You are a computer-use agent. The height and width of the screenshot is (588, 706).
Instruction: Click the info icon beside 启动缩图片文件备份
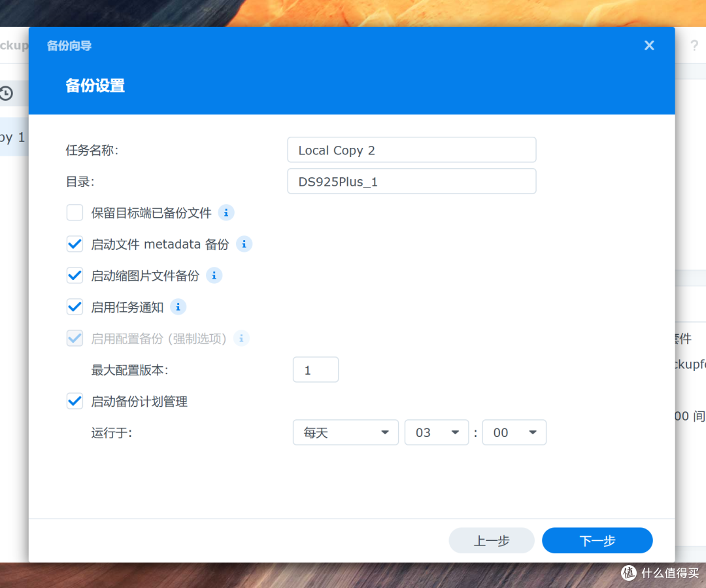coord(214,275)
